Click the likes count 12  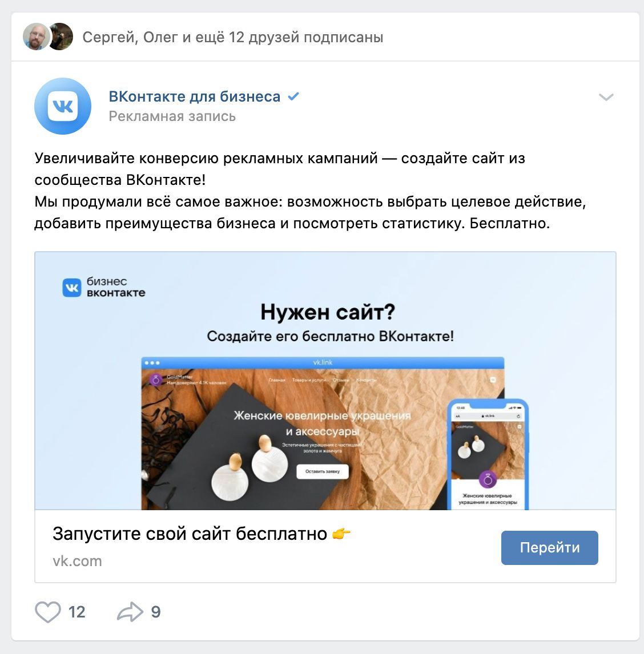click(x=77, y=612)
